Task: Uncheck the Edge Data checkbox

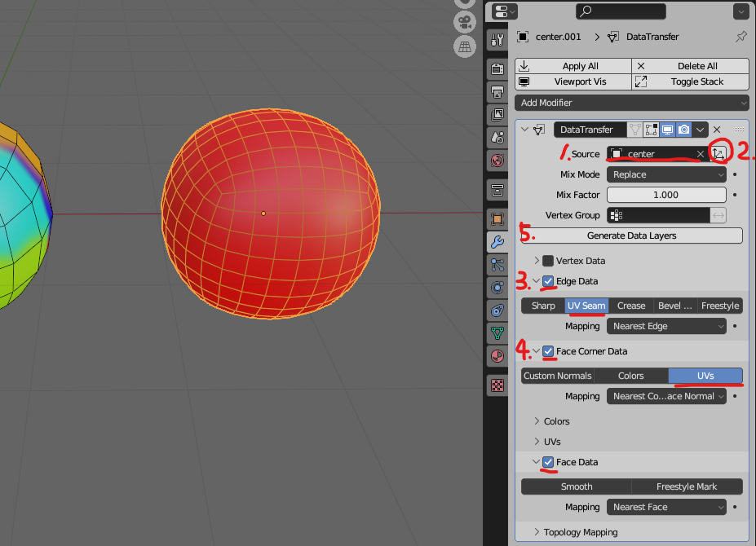Action: [548, 281]
